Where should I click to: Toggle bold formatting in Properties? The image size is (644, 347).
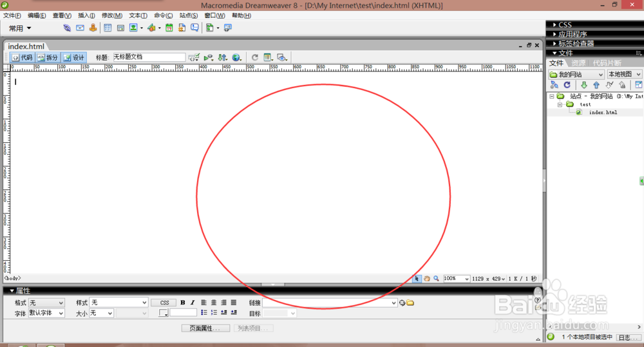[x=183, y=303]
